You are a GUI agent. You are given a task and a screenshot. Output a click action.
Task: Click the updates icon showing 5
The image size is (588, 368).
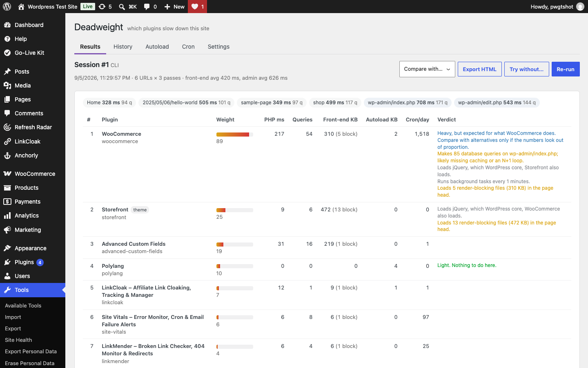[x=102, y=7]
